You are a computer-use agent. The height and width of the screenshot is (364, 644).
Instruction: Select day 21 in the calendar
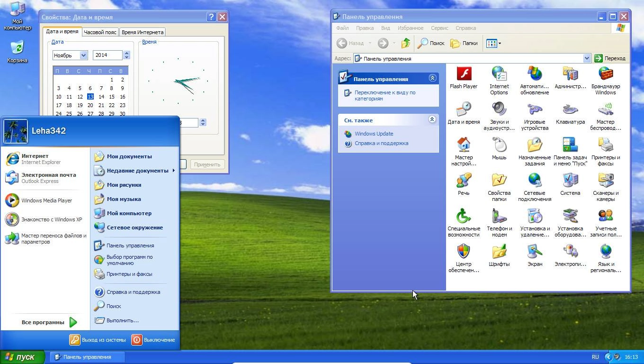pyautogui.click(x=101, y=105)
